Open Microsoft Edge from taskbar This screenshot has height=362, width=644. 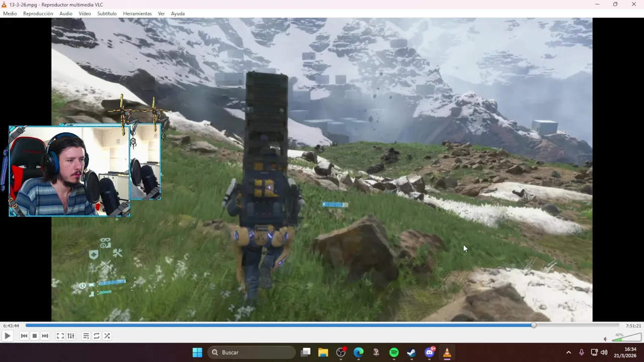click(359, 352)
